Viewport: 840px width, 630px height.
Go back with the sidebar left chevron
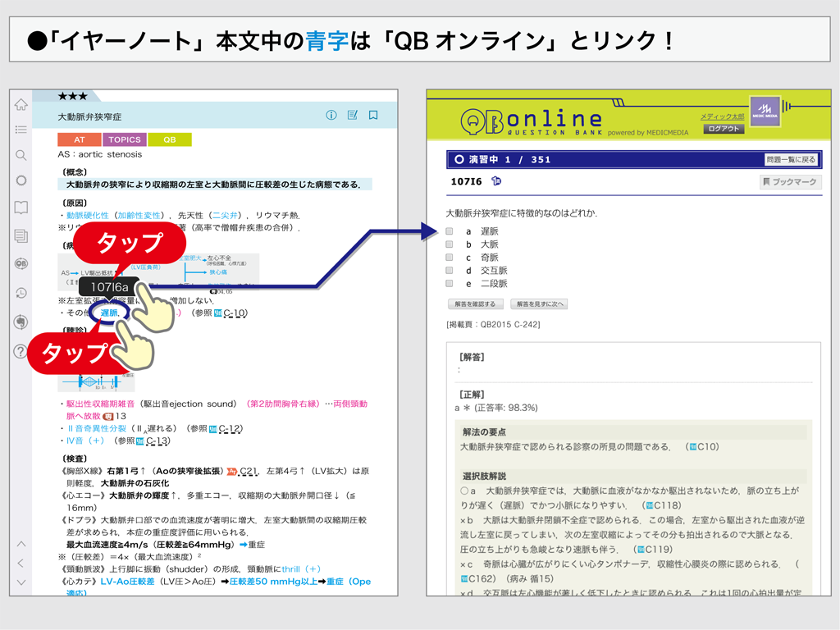[21, 563]
